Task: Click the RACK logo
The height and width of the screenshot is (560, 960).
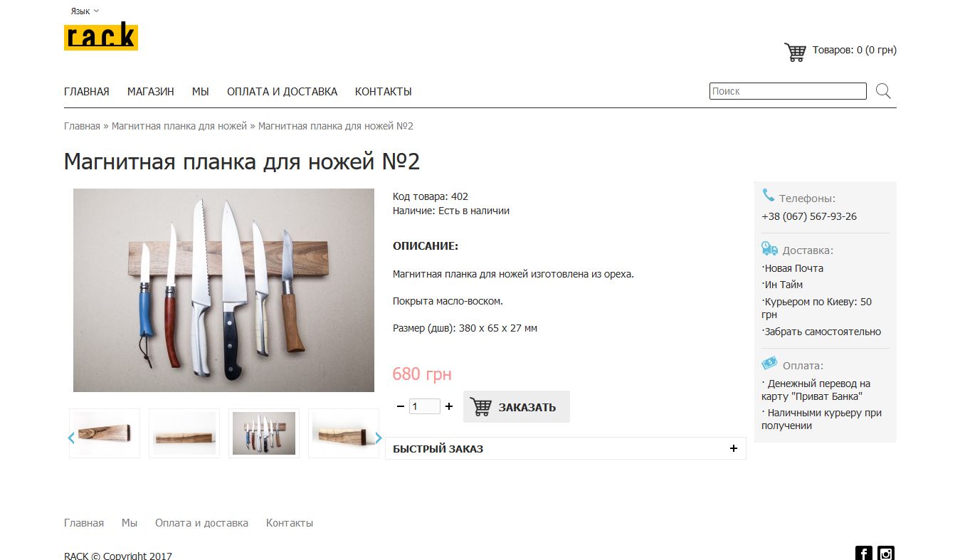Action: coord(101,37)
